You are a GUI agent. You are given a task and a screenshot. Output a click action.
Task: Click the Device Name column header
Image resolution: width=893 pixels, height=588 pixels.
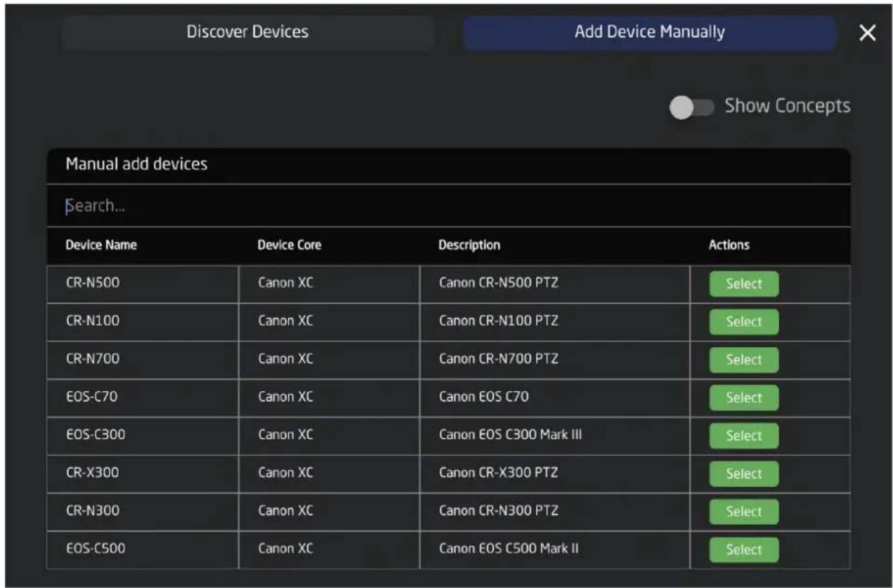coord(101,246)
